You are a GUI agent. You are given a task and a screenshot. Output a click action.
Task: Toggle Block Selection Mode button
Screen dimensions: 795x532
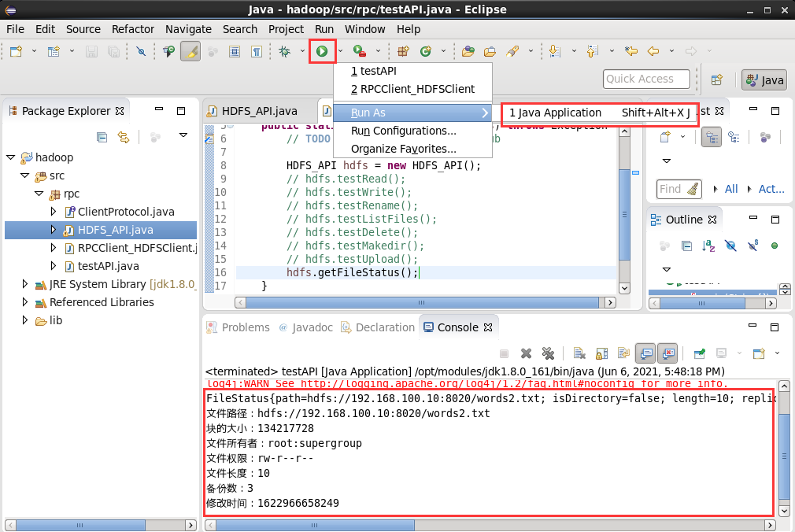point(235,51)
